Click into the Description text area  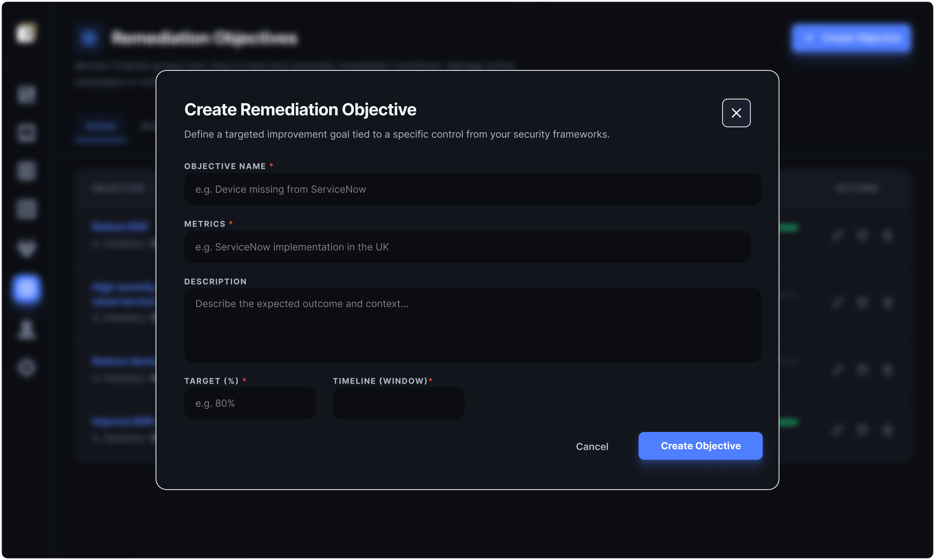(473, 325)
